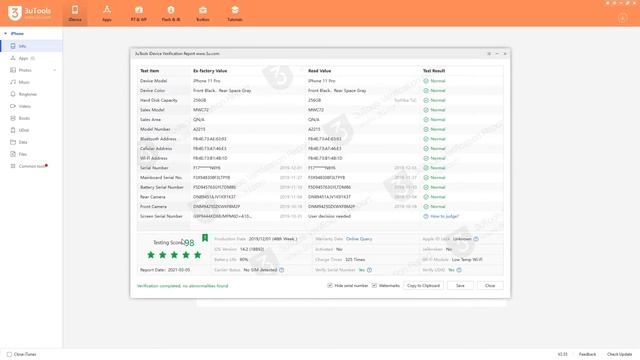
Task: Click the How to judge? link
Action: pyautogui.click(x=444, y=216)
